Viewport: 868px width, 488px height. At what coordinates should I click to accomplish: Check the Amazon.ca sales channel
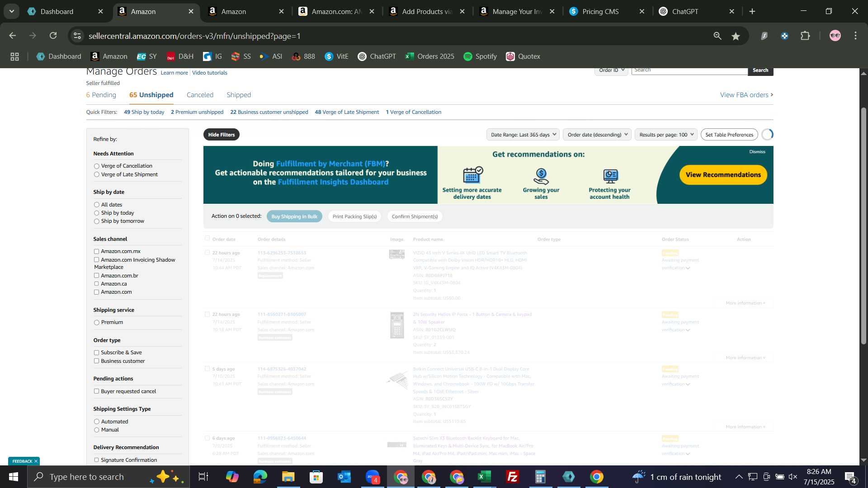pyautogui.click(x=96, y=284)
